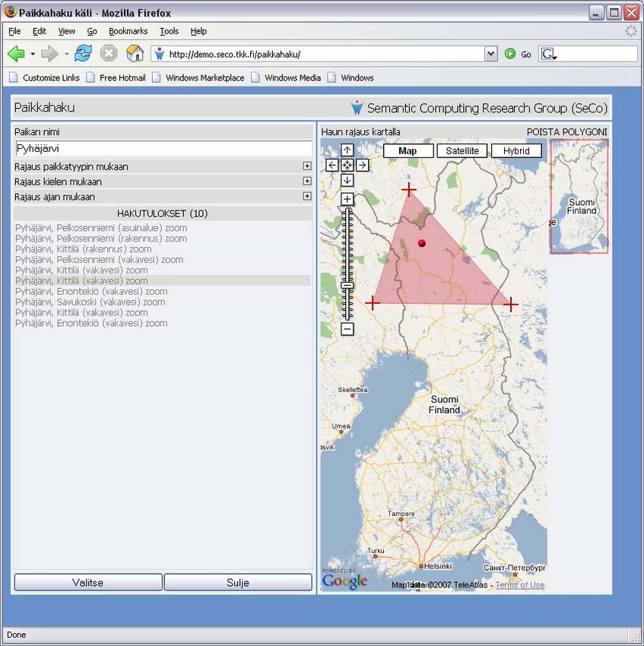
Task: Open the Free Hotmail bookmark
Action: [116, 78]
